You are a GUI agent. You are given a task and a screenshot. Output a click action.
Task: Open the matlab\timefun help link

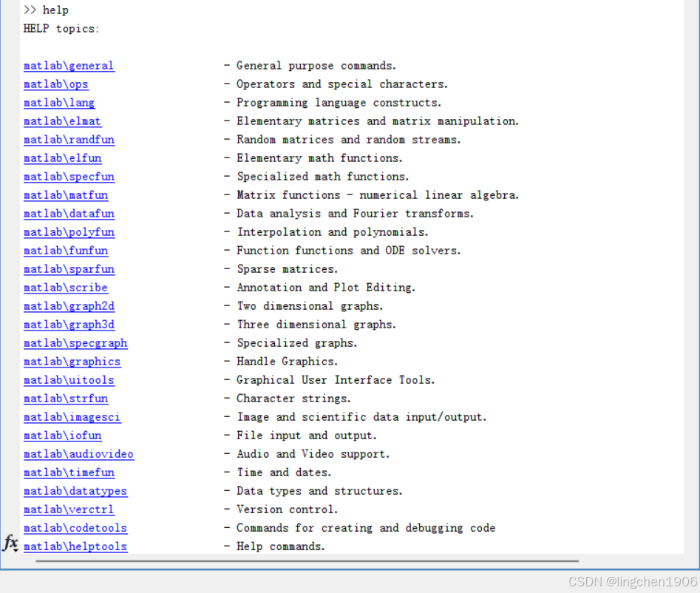tap(69, 472)
